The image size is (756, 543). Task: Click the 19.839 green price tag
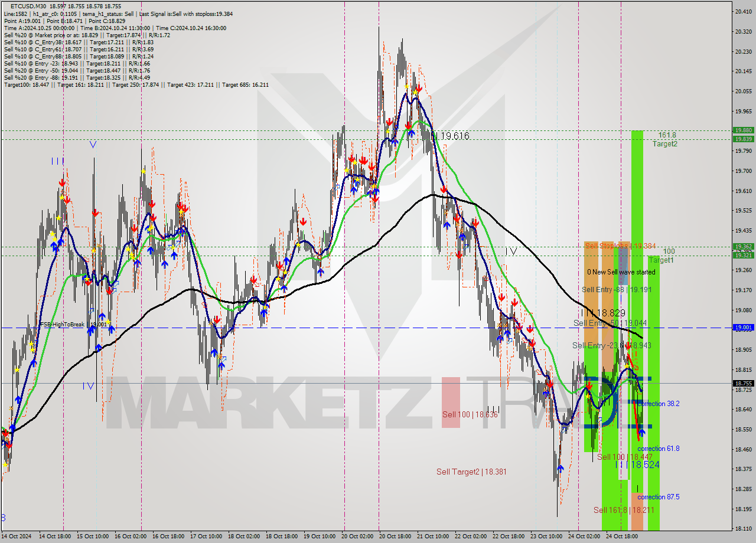click(743, 139)
